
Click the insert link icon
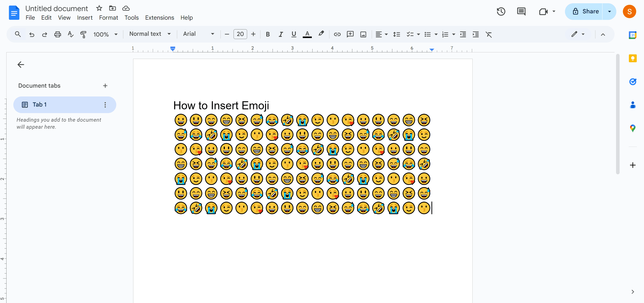click(337, 34)
